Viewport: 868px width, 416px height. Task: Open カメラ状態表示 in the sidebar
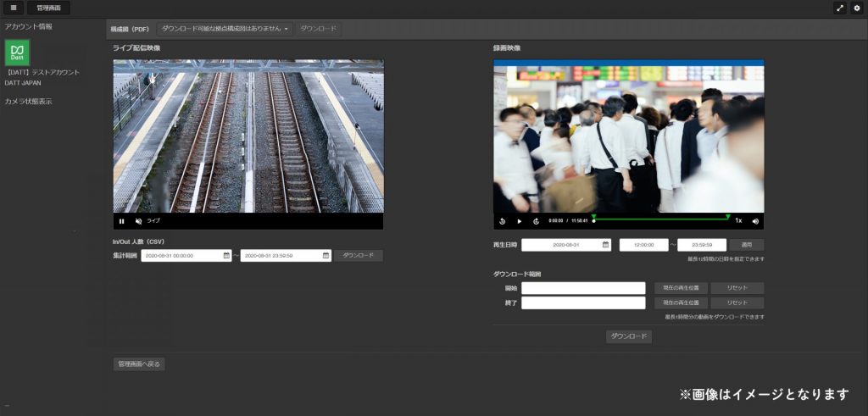point(28,102)
